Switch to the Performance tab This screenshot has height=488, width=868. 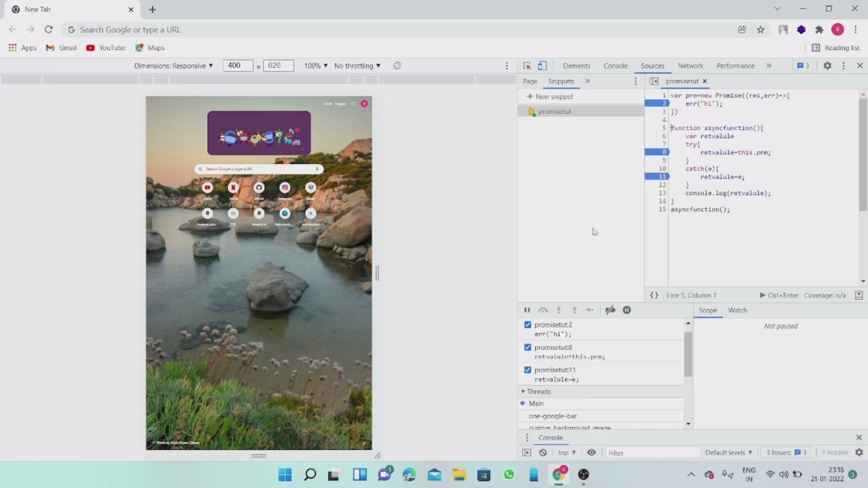coord(735,66)
